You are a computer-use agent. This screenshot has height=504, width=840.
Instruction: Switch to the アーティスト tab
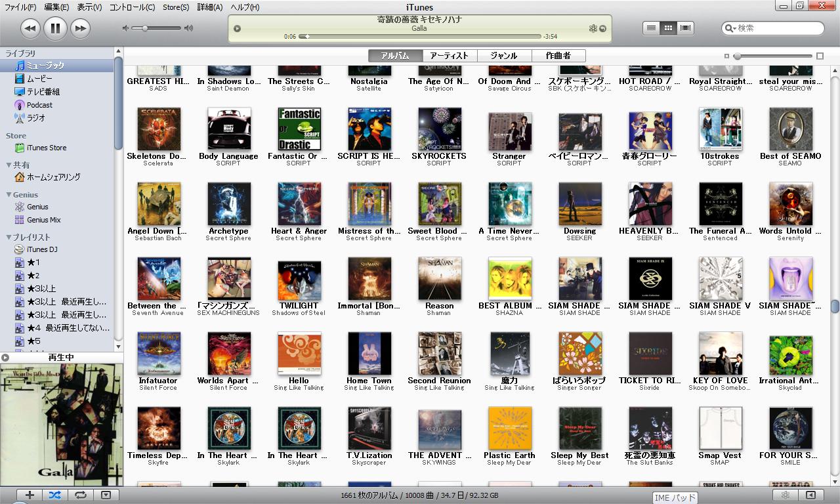(x=450, y=56)
